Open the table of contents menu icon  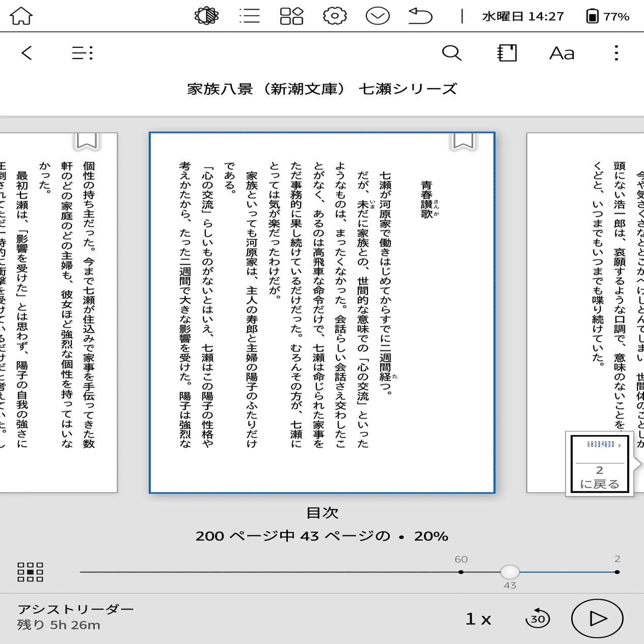(82, 52)
